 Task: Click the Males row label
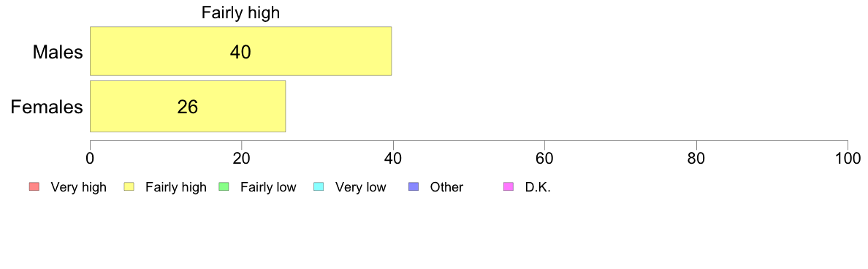tap(58, 52)
